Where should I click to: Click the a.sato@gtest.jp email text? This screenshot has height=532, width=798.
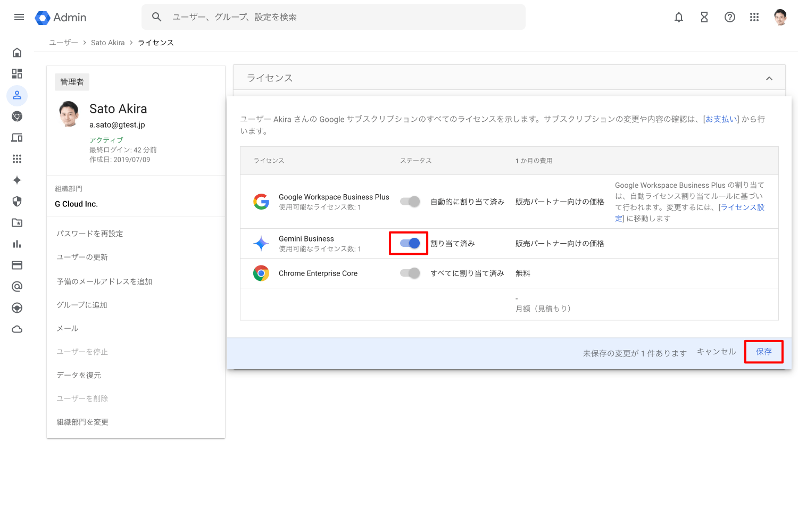(x=117, y=124)
